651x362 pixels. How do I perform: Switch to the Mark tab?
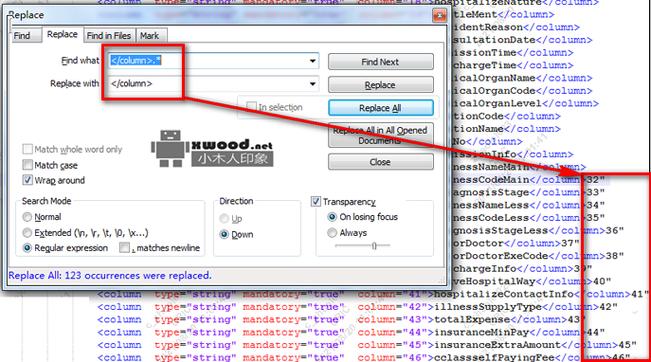click(149, 36)
